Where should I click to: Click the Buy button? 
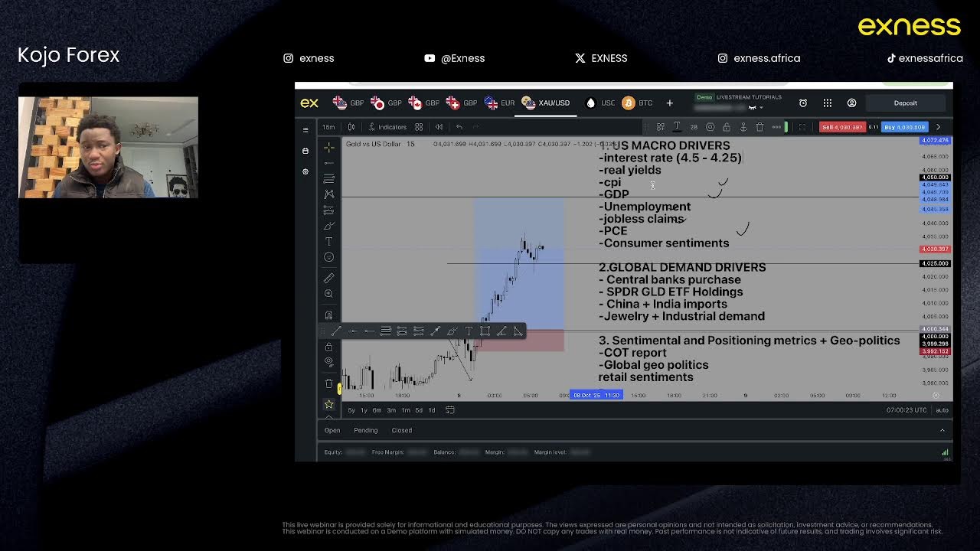click(x=904, y=127)
